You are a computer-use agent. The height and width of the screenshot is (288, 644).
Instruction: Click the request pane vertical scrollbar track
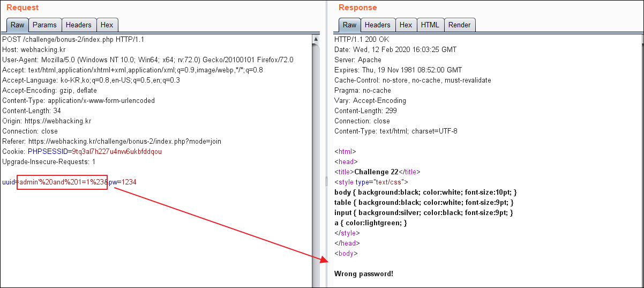tap(316, 166)
